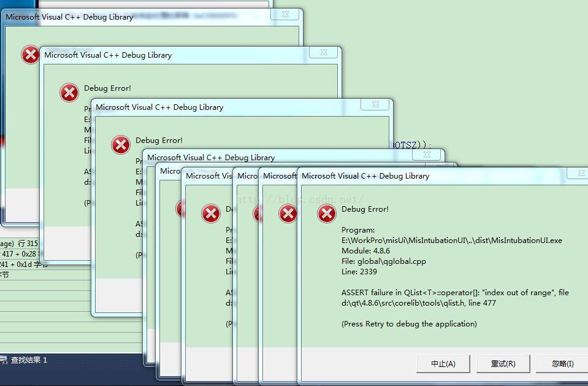Screen dimensions: 588x386
Task: Click the qlist.h line 477 path text
Action: 419,303
